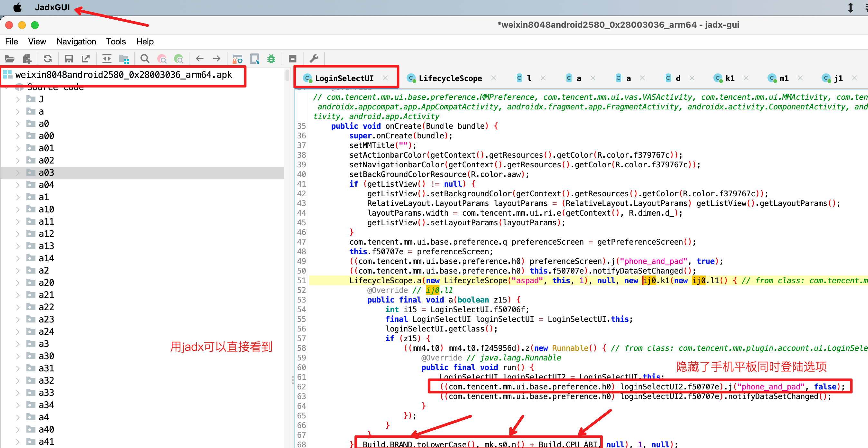Image resolution: width=868 pixels, height=448 pixels.
Task: Open Preferences with the wrench icon
Action: (x=314, y=59)
